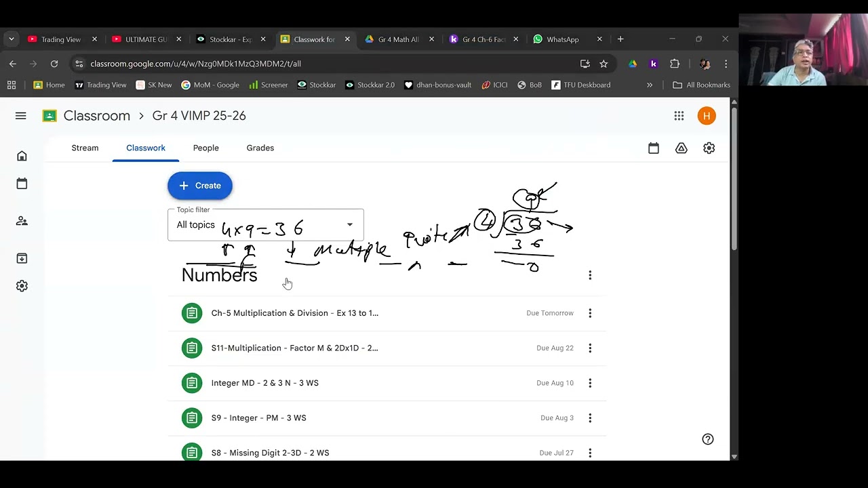This screenshot has height=488, width=868.
Task: Reload the page in browser
Action: [54, 64]
